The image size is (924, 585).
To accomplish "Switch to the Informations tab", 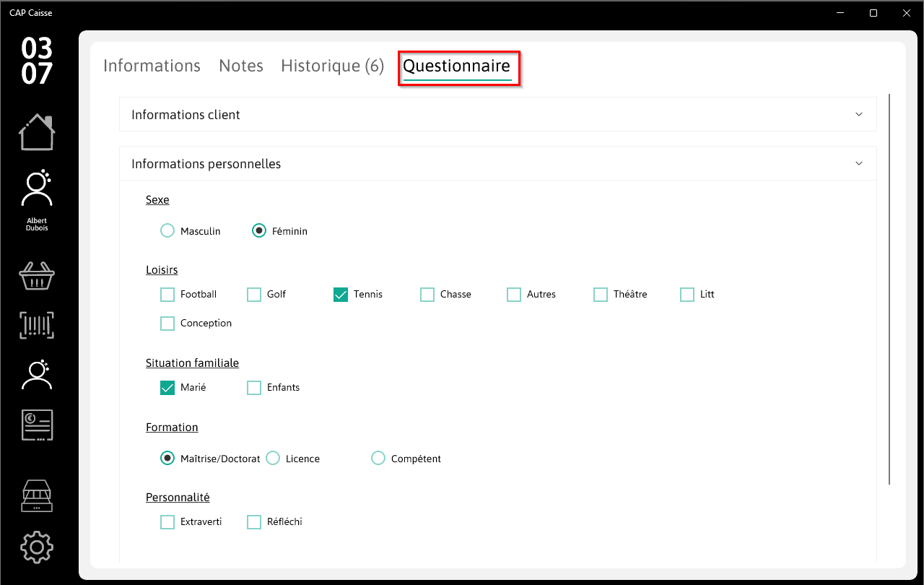I will (x=152, y=66).
